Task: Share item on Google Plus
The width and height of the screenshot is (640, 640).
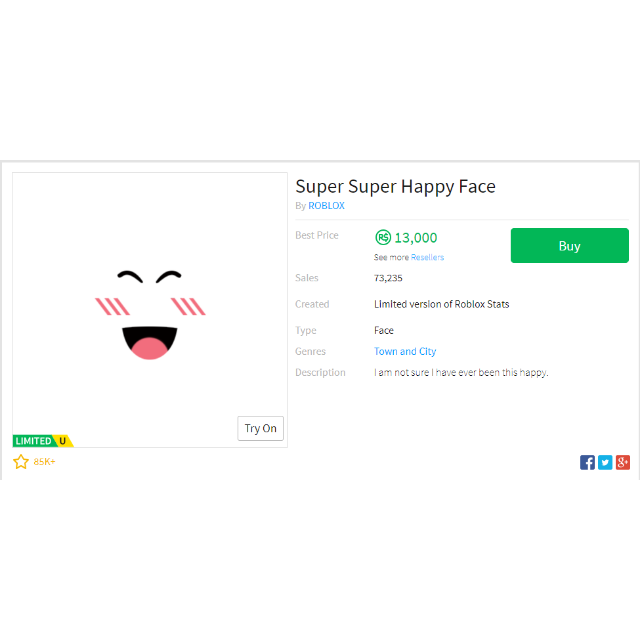Action: pos(623,462)
